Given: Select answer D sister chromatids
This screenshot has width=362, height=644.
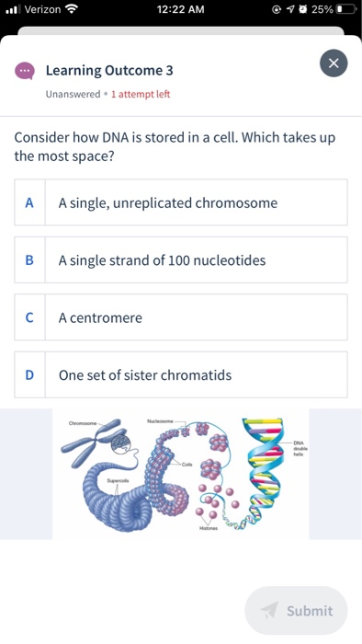Looking at the screenshot, I should (181, 374).
